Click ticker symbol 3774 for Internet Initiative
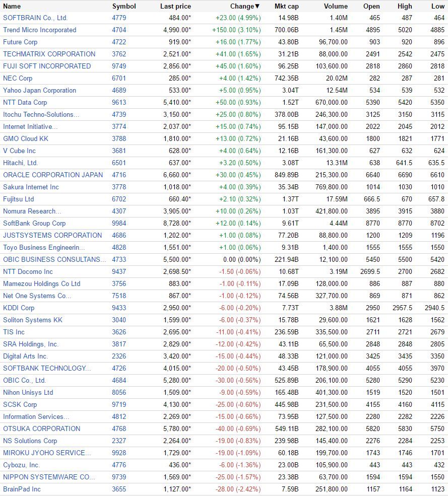Viewport: 448px width, 496px height. tap(119, 126)
